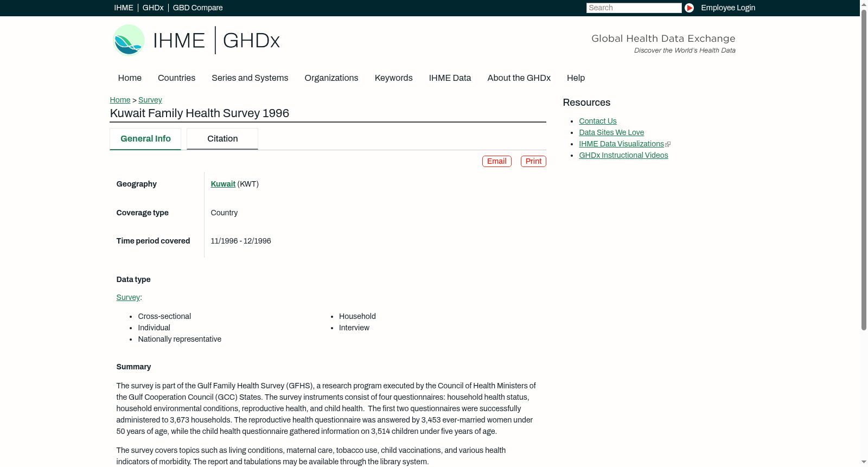Follow the Home breadcrumb link

coord(120,100)
